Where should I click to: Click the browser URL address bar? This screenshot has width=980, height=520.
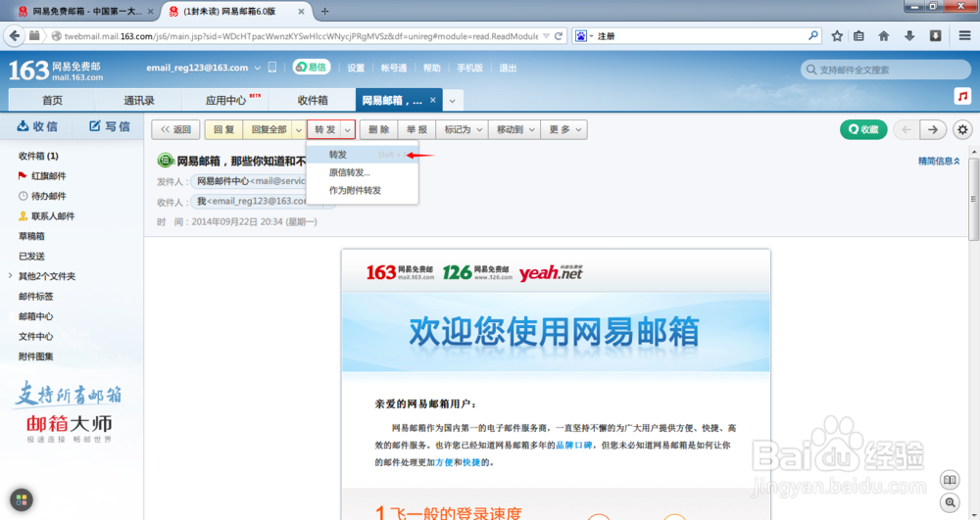[300, 36]
